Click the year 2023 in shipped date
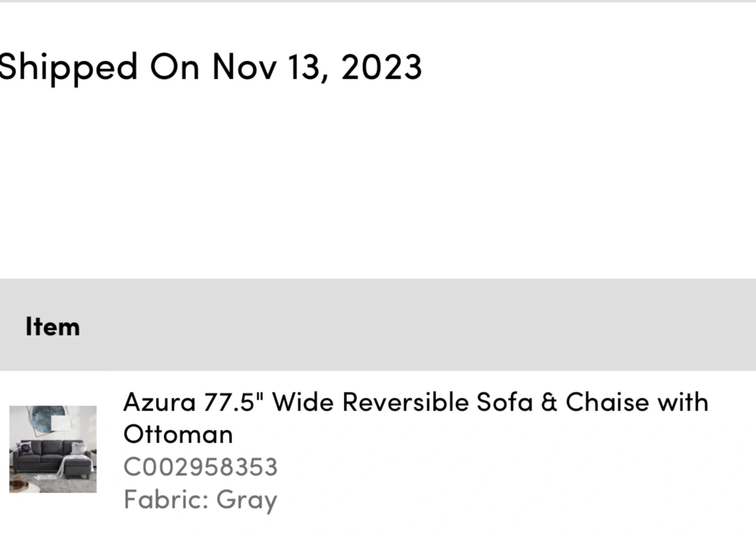The image size is (756, 533). pos(382,67)
